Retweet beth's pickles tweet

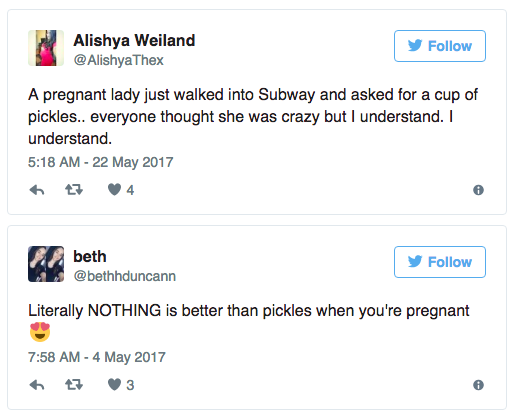click(74, 385)
